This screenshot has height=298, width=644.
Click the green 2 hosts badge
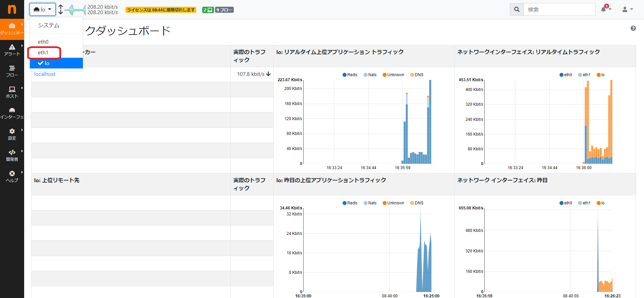point(208,10)
